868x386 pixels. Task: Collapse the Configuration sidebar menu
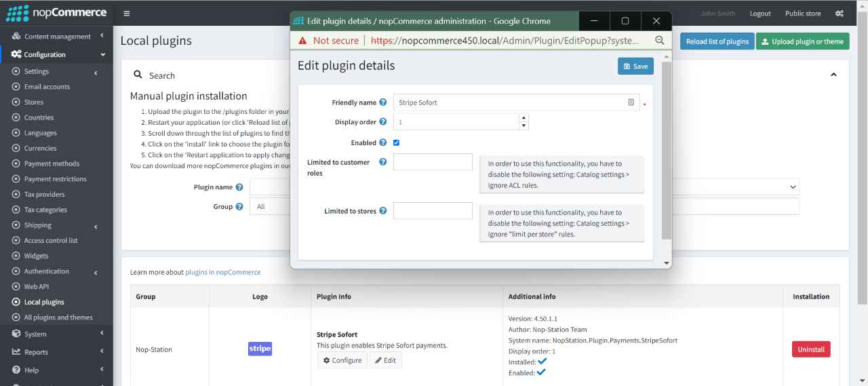pos(57,54)
